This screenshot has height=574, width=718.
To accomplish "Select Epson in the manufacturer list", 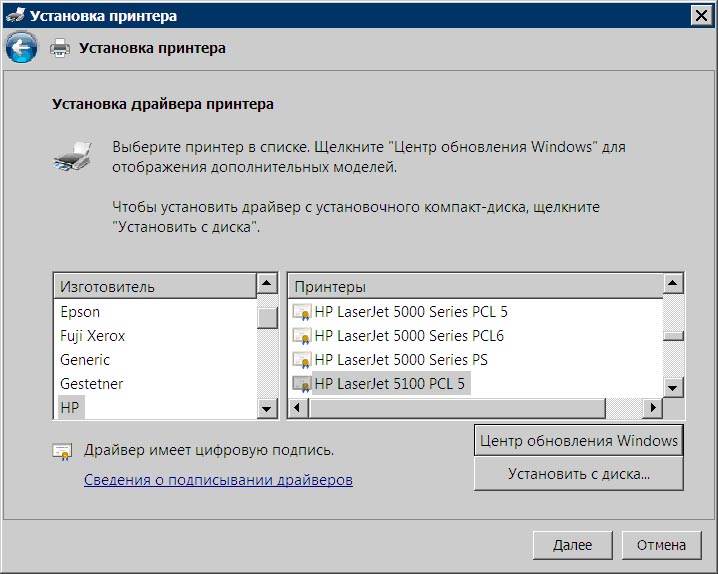I will (x=80, y=312).
